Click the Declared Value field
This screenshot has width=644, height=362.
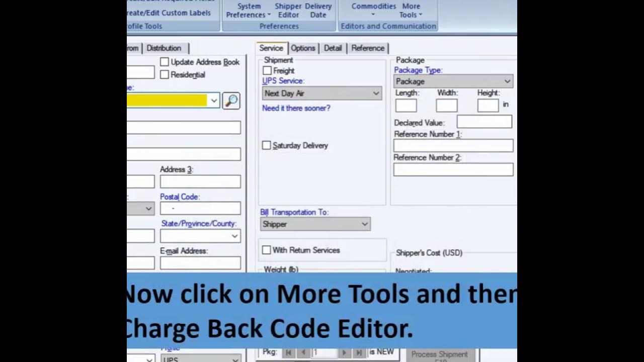(x=485, y=122)
